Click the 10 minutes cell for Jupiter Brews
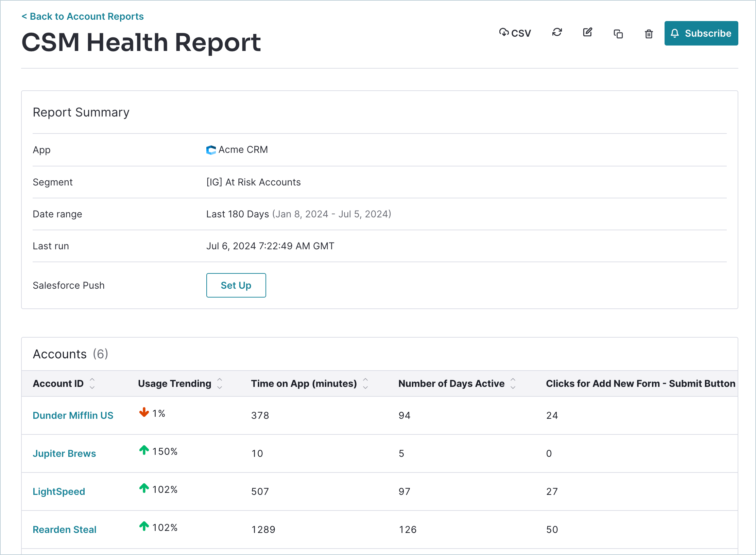 click(x=257, y=453)
